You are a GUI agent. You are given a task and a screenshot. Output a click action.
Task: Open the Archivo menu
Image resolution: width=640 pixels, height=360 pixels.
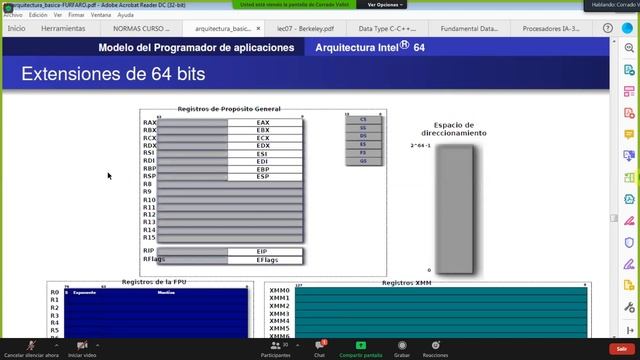coord(13,15)
